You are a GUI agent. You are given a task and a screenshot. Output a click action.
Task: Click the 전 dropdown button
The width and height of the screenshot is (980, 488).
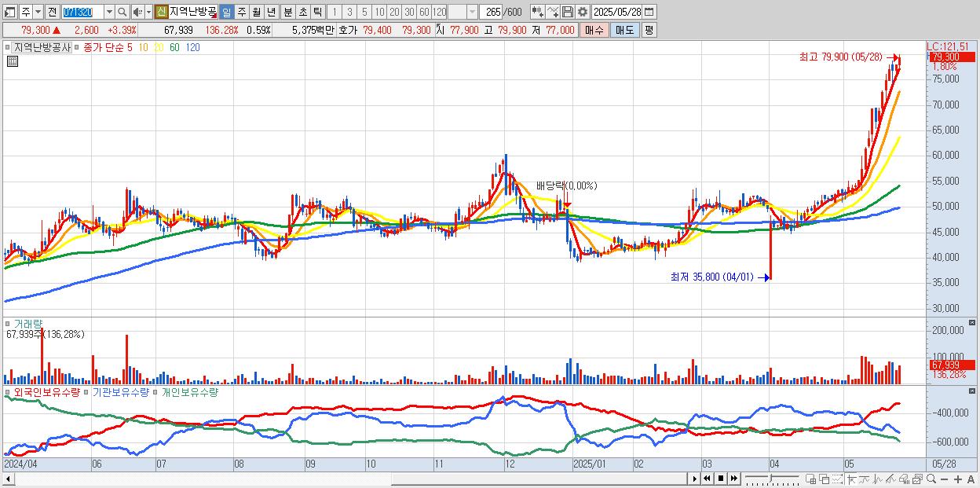click(52, 12)
